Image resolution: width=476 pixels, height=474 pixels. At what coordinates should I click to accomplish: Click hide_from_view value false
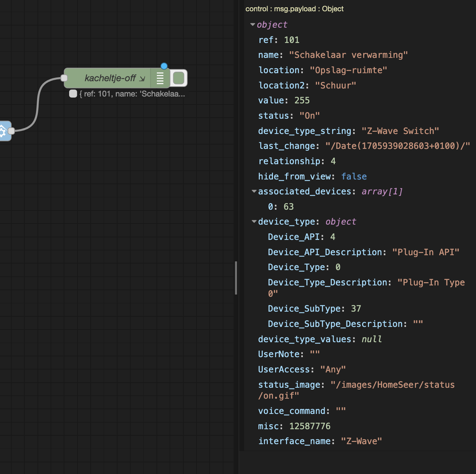pos(354,177)
